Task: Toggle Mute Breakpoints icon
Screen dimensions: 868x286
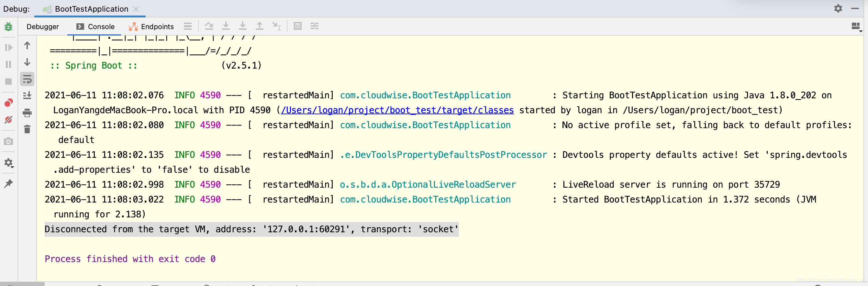Action: pos(8,120)
